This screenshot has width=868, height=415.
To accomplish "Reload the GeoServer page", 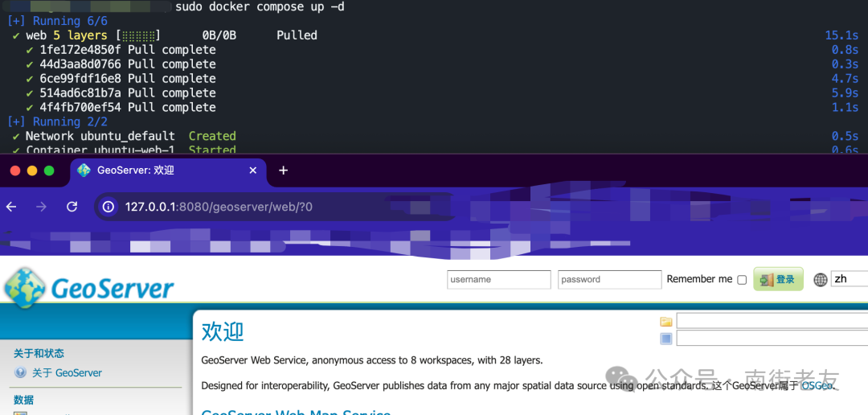I will point(72,207).
